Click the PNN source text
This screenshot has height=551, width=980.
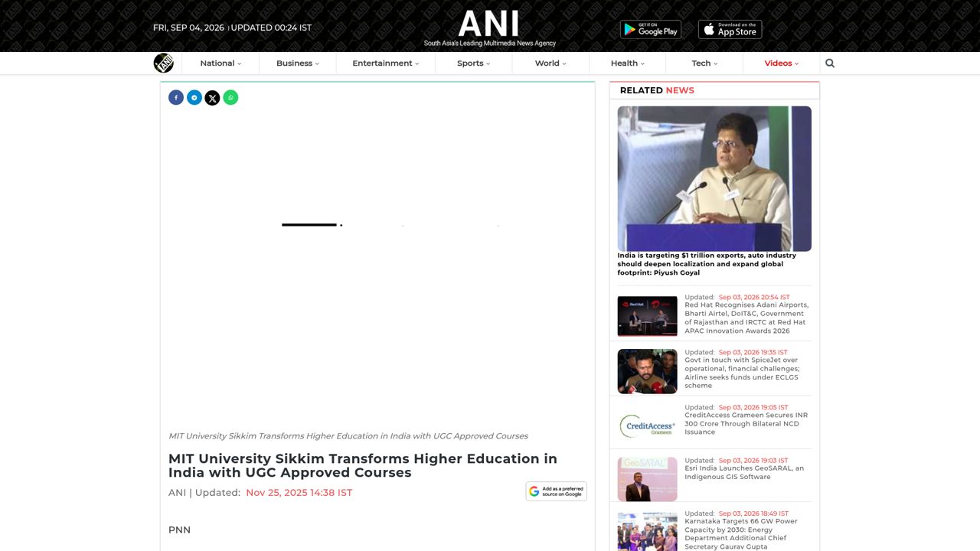click(179, 530)
